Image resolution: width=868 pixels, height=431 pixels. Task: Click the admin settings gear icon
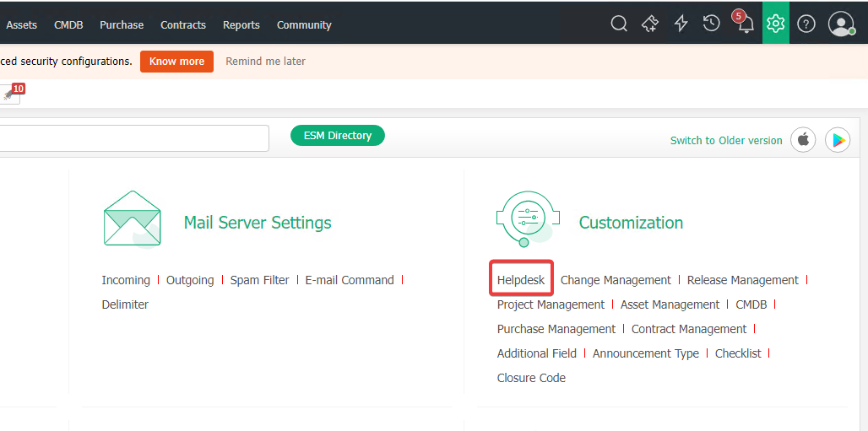[x=775, y=24]
